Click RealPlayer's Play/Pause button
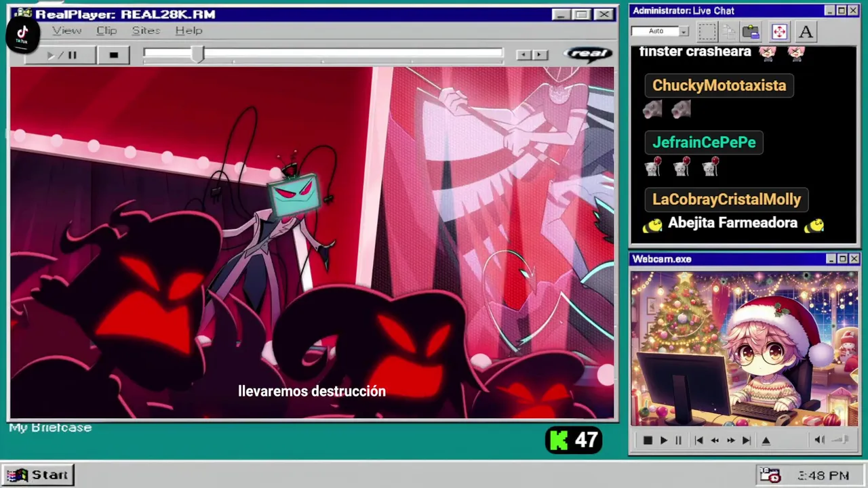 point(61,55)
